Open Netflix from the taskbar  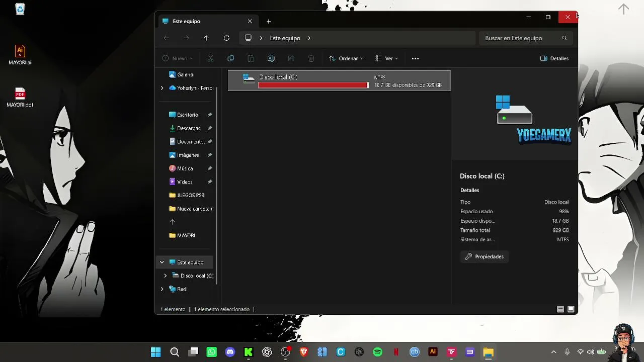point(396,352)
